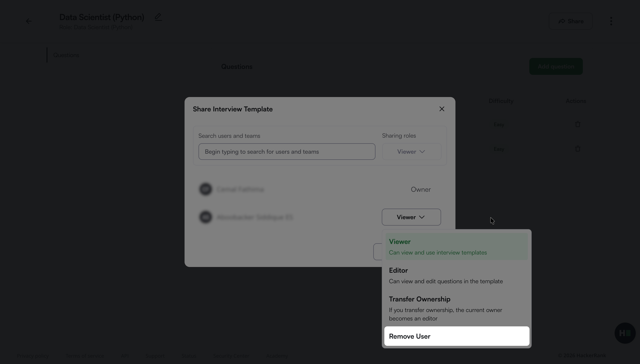Click the Owner role label
Screen dimensions: 640x364
pyautogui.click(x=421, y=189)
